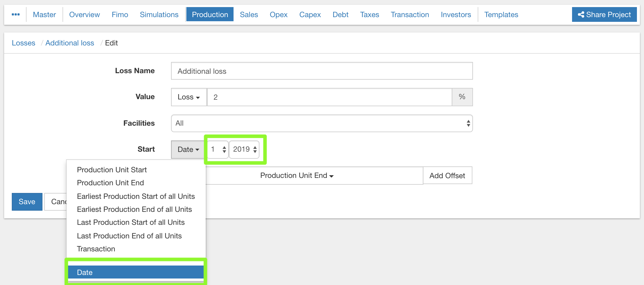Viewport: 644px width, 285px height.
Task: Save the loss settings
Action: 27,202
